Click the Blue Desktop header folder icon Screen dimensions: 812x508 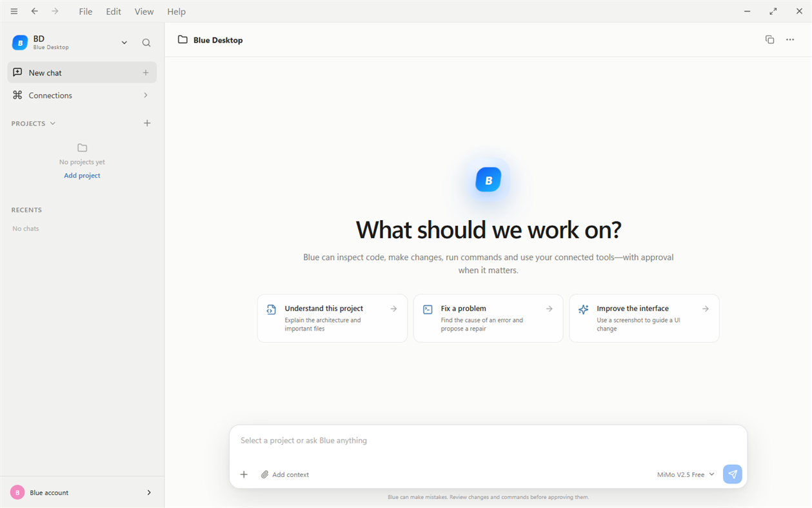pyautogui.click(x=183, y=39)
